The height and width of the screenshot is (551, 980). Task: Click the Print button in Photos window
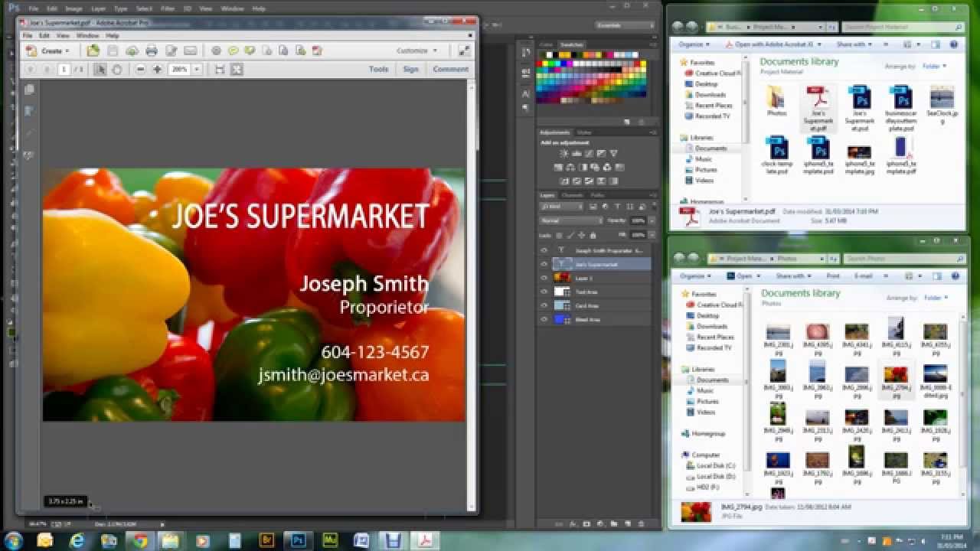pyautogui.click(x=833, y=276)
